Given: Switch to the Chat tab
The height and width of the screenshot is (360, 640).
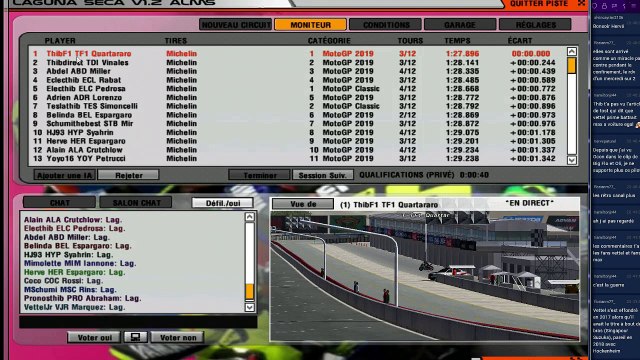Looking at the screenshot, I should [x=60, y=202].
